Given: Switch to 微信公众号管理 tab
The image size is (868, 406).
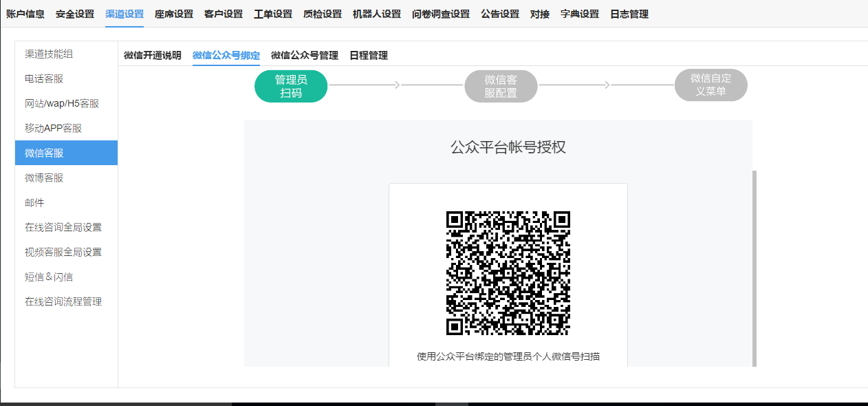Looking at the screenshot, I should coord(305,56).
